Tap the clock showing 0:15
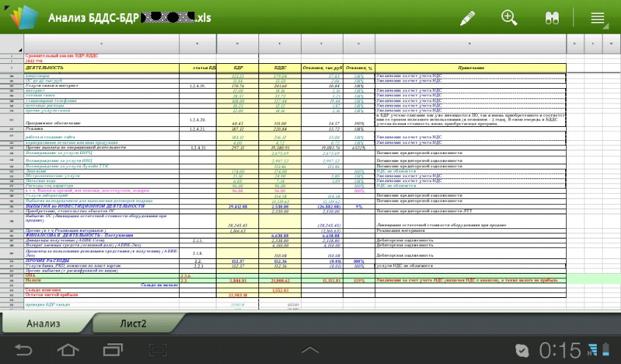The height and width of the screenshot is (364, 621). 559,351
